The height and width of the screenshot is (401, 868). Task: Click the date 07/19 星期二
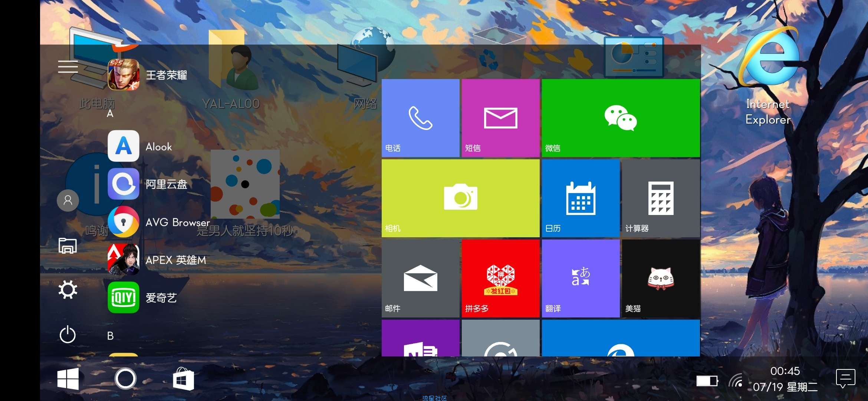tap(785, 387)
